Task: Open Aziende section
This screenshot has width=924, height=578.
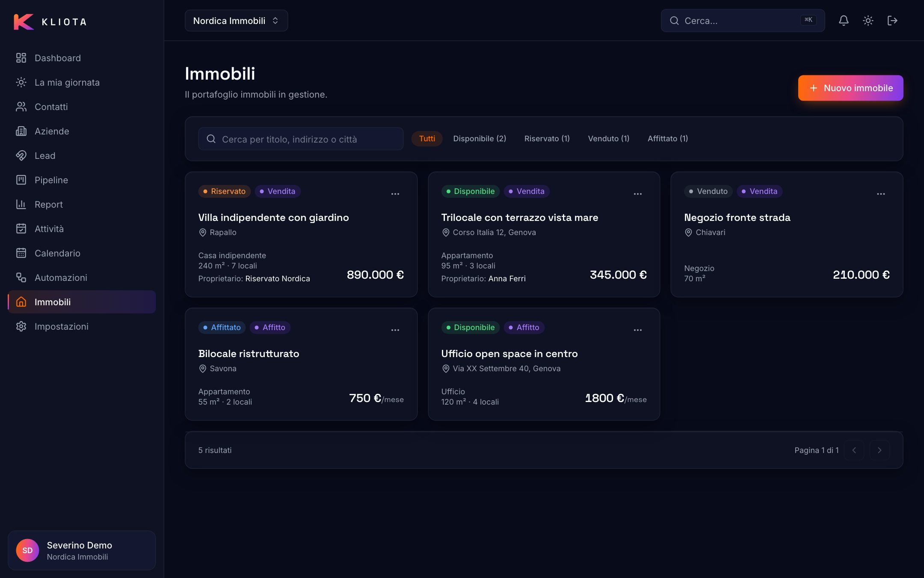Action: click(x=82, y=131)
